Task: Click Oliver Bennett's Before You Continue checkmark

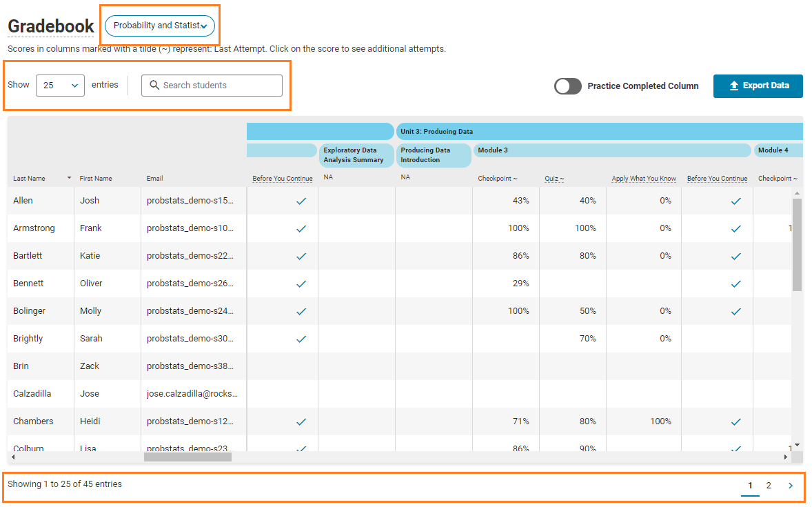Action: coord(301,284)
